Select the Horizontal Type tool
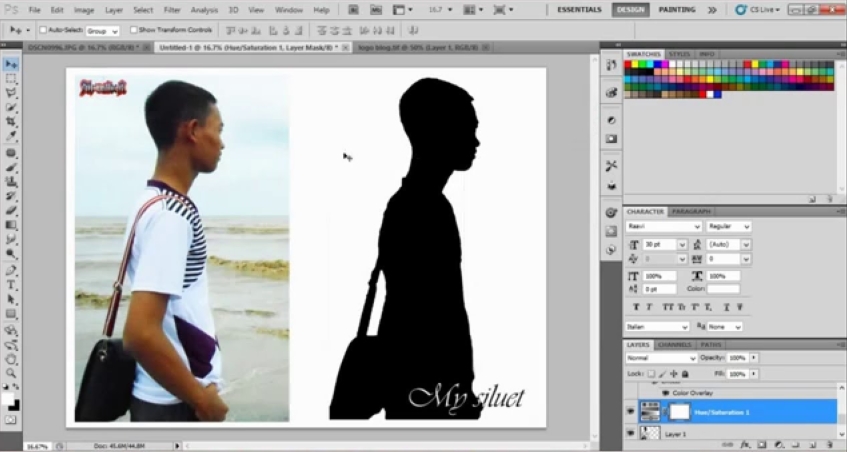Screen dimensions: 847x452 pyautogui.click(x=11, y=285)
